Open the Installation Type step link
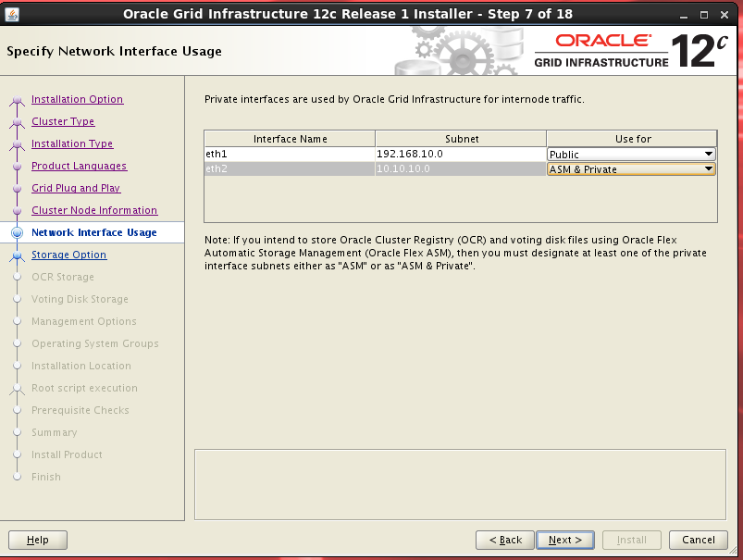The height and width of the screenshot is (560, 743). coord(72,143)
